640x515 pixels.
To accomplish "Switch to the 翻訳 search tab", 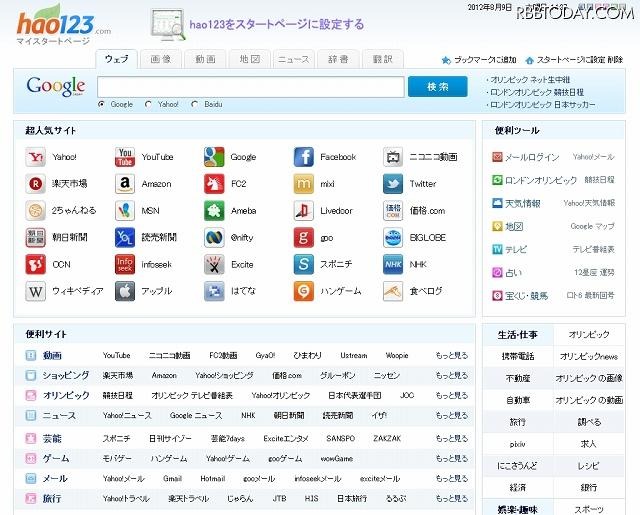I will (x=383, y=59).
